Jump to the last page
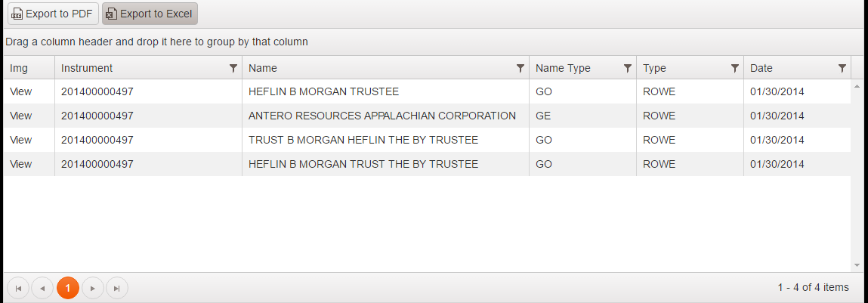868x303 pixels. [x=116, y=288]
